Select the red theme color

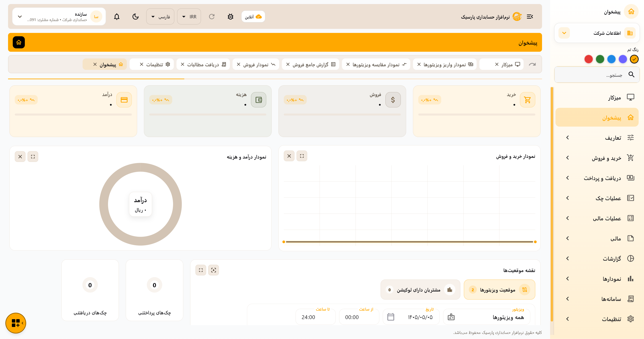coord(588,59)
